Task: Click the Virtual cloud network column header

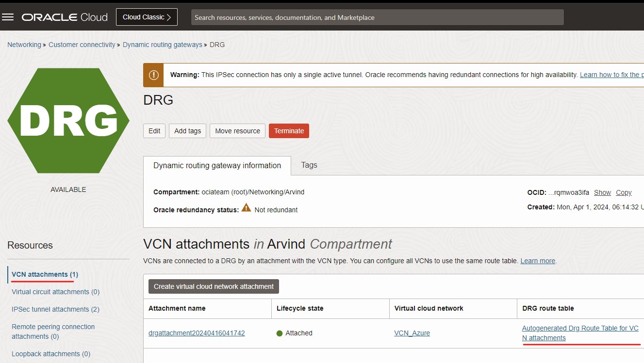Action: coord(429,308)
